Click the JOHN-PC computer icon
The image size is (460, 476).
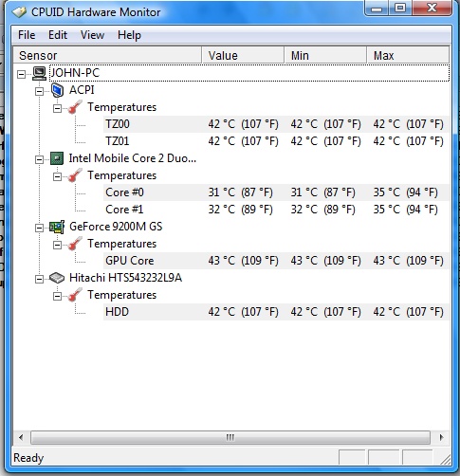point(40,73)
